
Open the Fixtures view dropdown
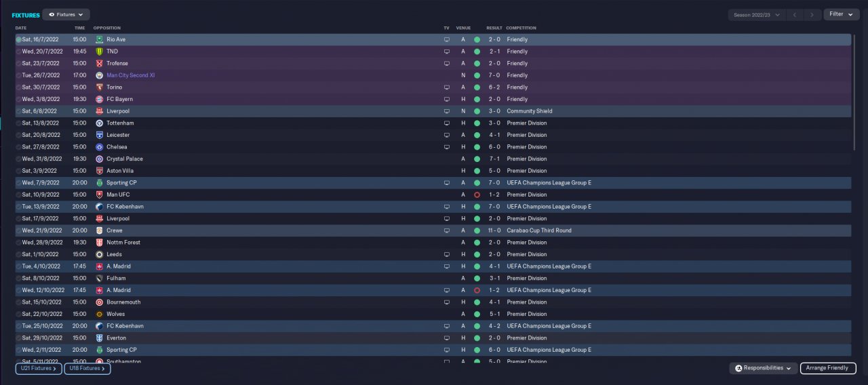click(66, 14)
